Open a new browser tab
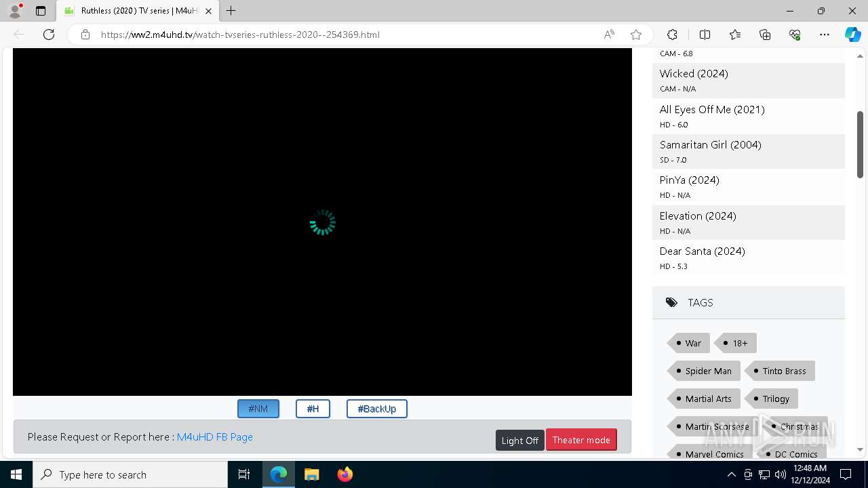This screenshot has width=868, height=488. (x=231, y=11)
